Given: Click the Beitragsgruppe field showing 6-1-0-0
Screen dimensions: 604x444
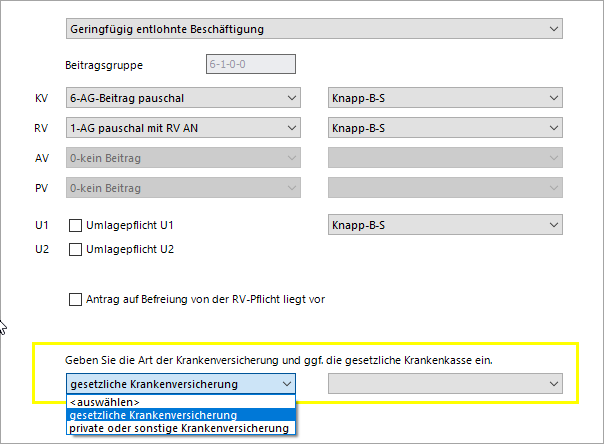Looking at the screenshot, I should click(x=251, y=64).
